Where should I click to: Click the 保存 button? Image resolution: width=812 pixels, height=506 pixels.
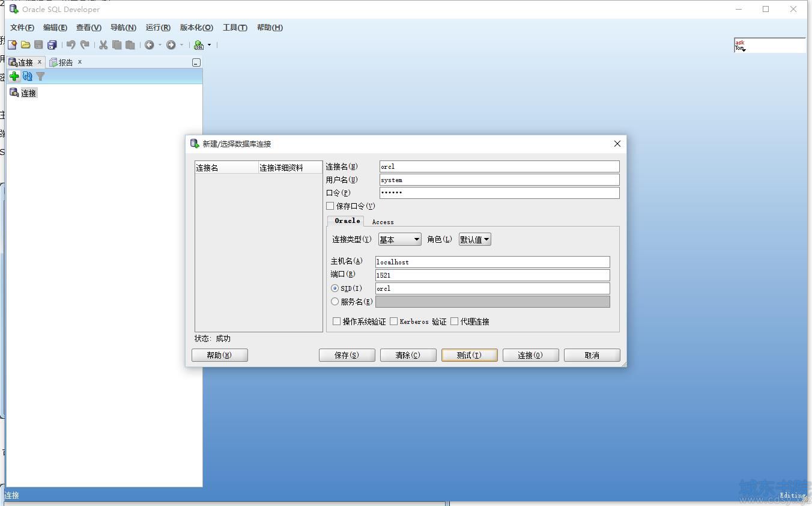[347, 355]
